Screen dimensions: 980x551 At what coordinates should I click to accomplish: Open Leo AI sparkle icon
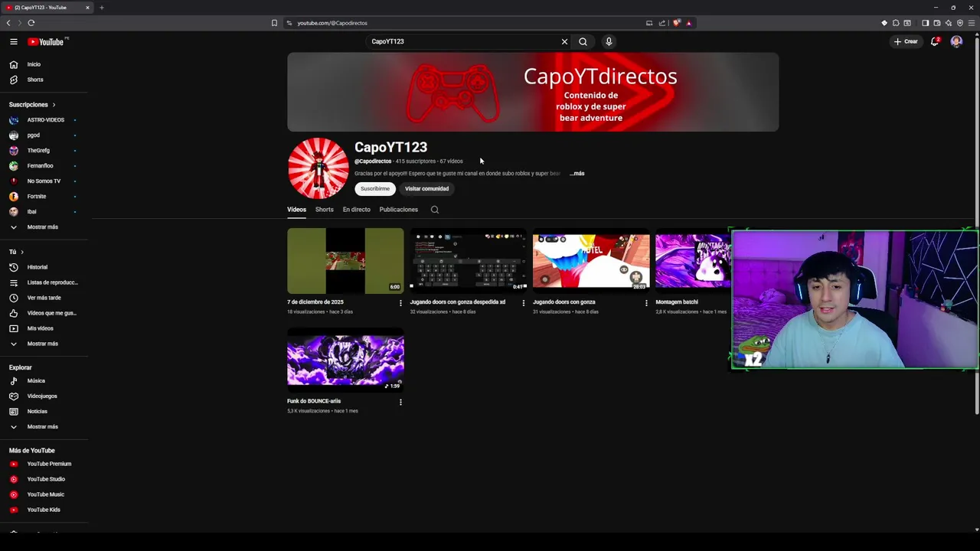coord(948,23)
